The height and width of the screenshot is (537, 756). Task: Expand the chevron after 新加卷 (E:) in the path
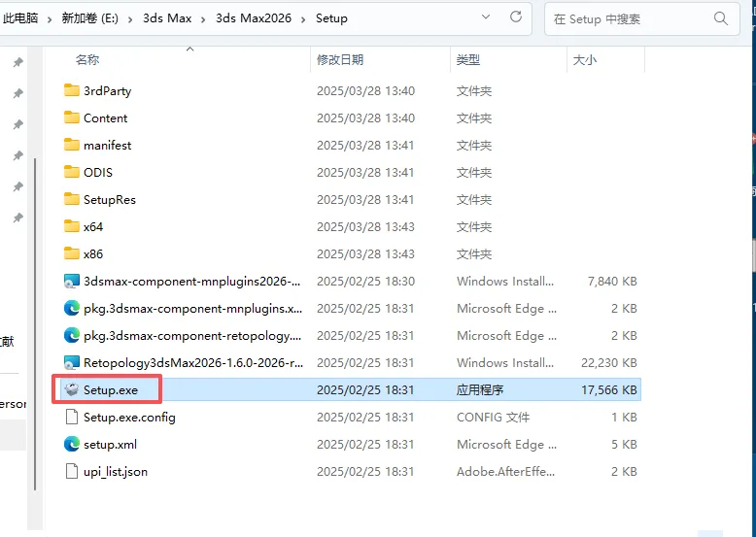130,19
